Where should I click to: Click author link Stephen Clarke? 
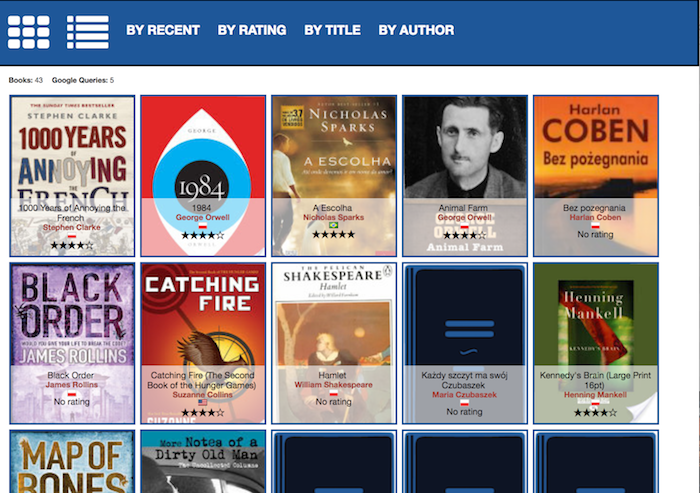pos(72,227)
